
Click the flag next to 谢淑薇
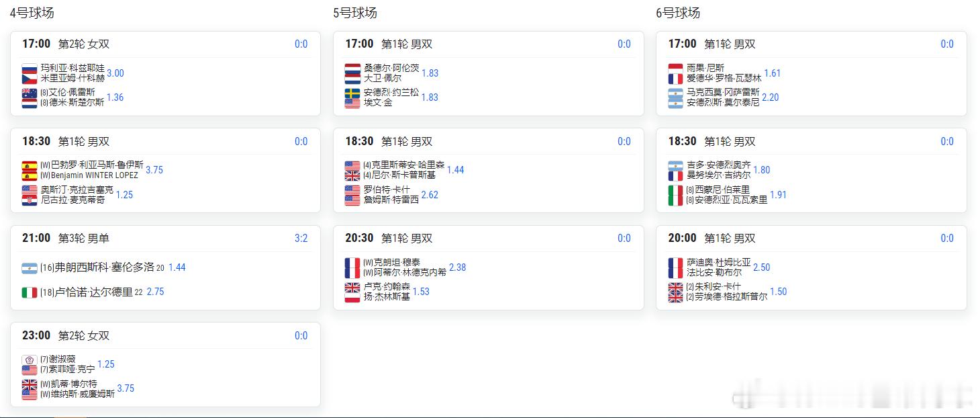29,360
